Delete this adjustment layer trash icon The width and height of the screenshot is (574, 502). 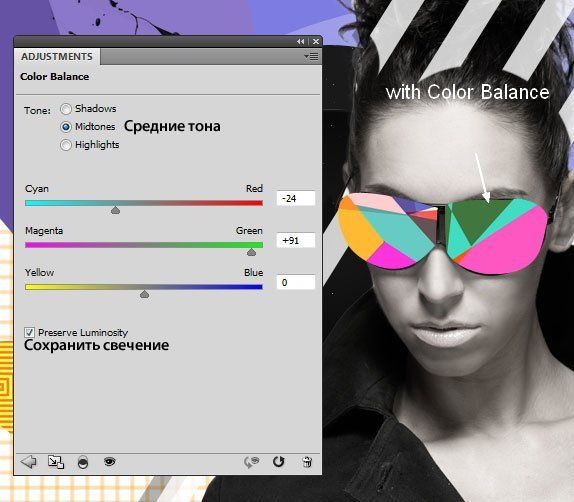click(x=307, y=462)
